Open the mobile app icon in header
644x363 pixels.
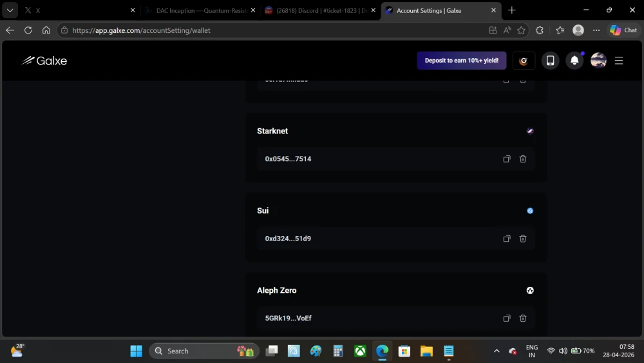[551, 61]
